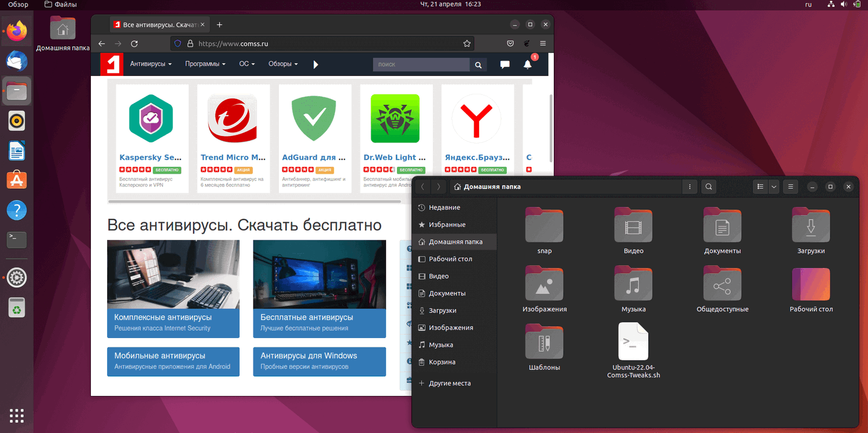868x433 pixels.
Task: Click the Firefox back arrow
Action: click(102, 43)
